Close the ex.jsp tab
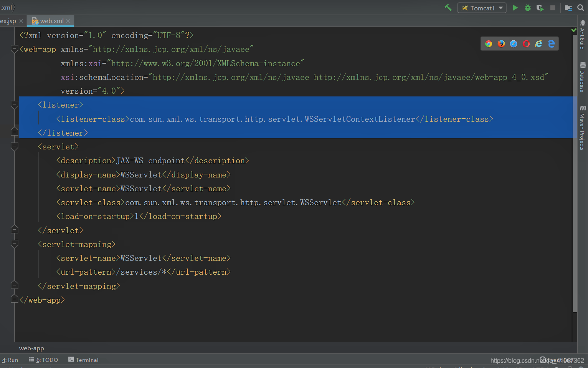 21,21
